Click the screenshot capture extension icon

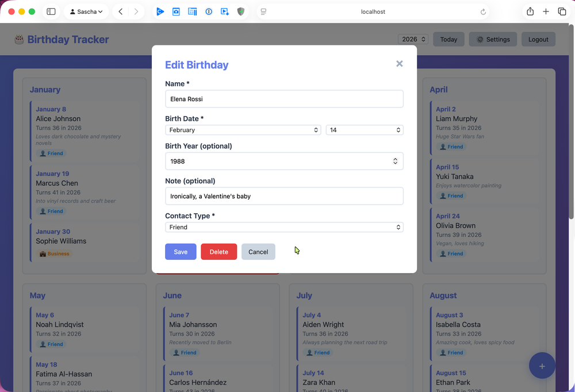tap(176, 11)
